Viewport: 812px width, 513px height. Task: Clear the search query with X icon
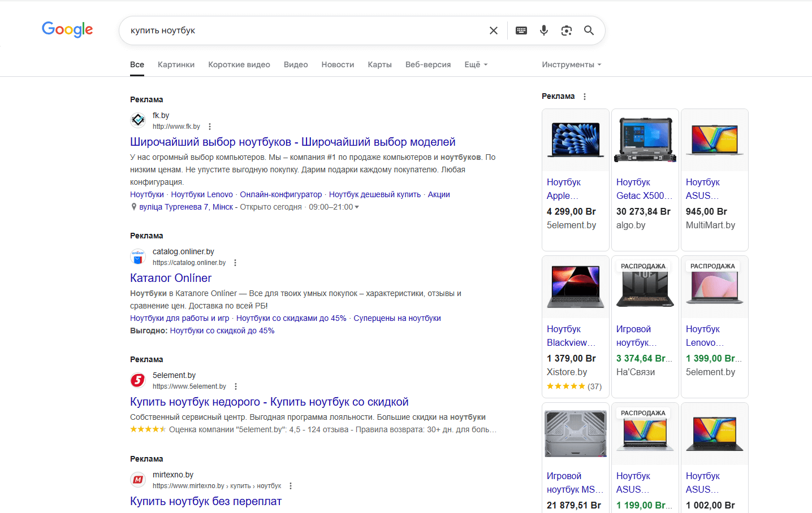(x=494, y=31)
